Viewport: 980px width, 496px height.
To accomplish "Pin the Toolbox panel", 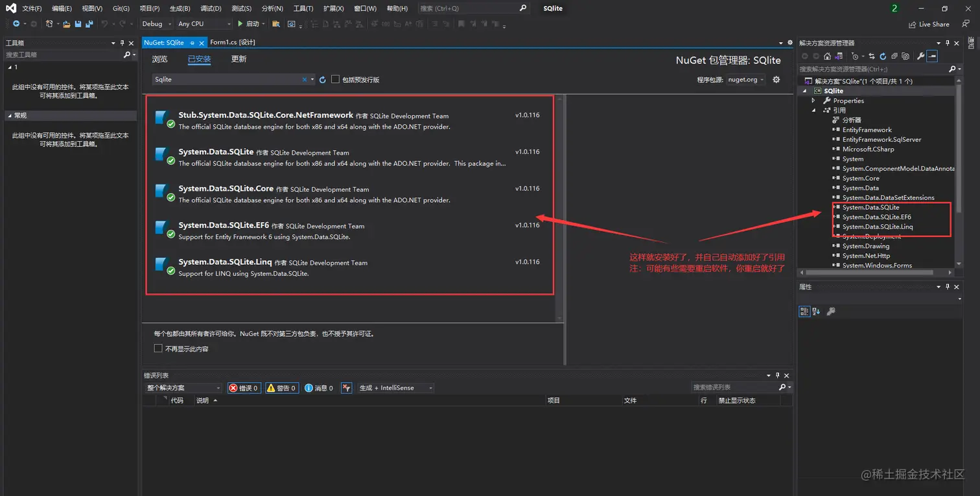I will [122, 43].
